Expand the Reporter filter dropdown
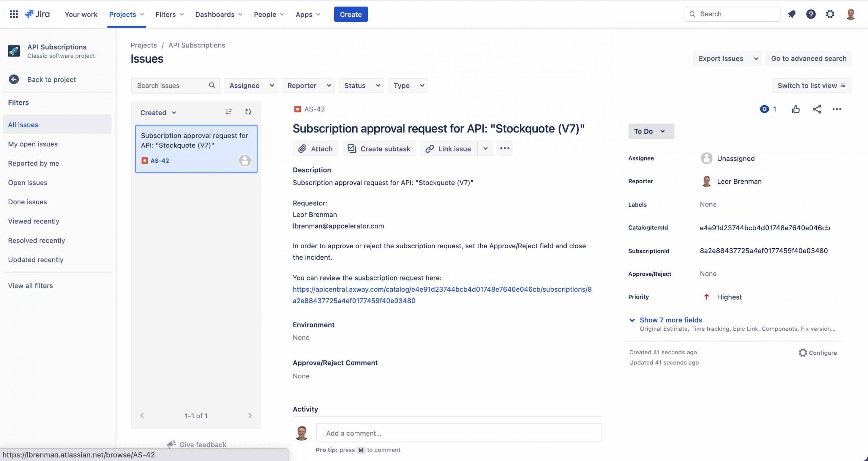The width and height of the screenshot is (868, 461). (x=308, y=85)
